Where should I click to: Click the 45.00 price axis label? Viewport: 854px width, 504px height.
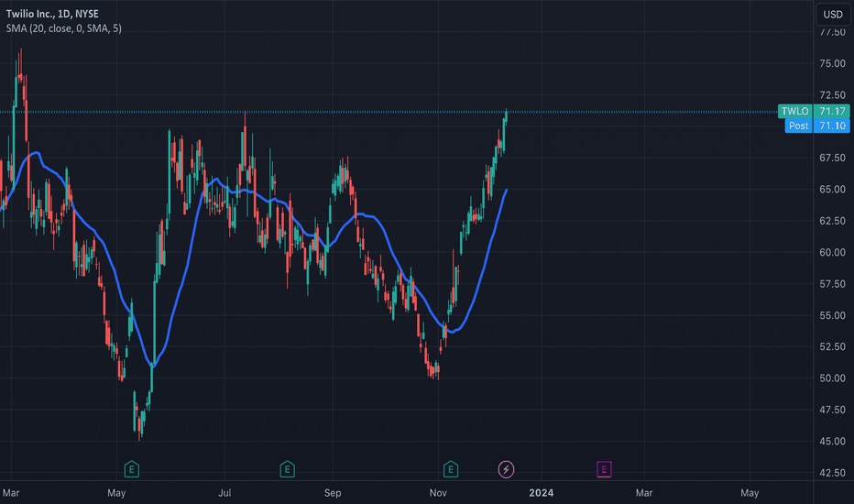click(832, 442)
